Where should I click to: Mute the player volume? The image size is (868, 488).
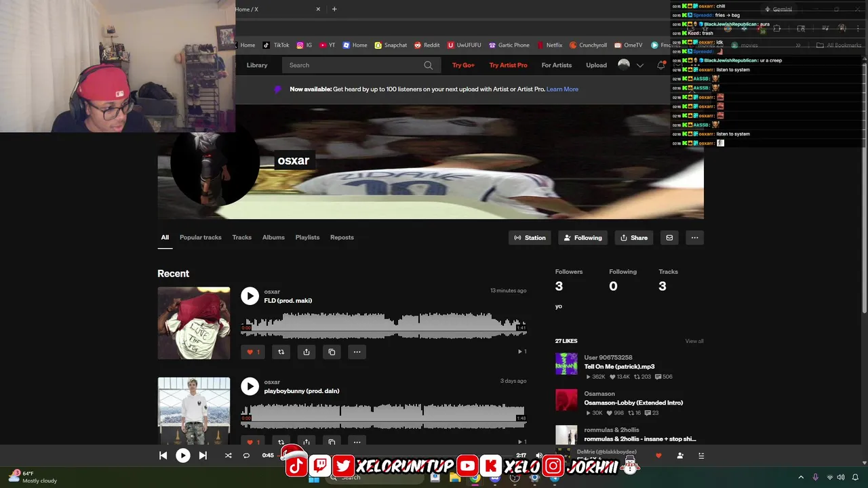[539, 455]
